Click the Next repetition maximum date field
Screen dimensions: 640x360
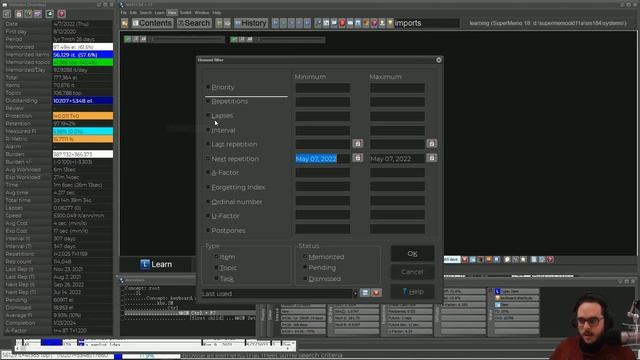coord(397,158)
